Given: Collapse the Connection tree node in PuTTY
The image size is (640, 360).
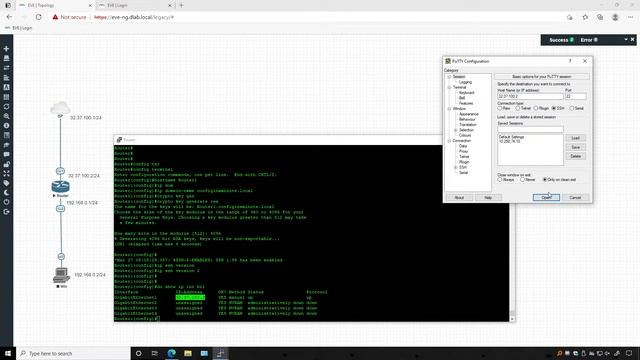Looking at the screenshot, I should tap(449, 141).
